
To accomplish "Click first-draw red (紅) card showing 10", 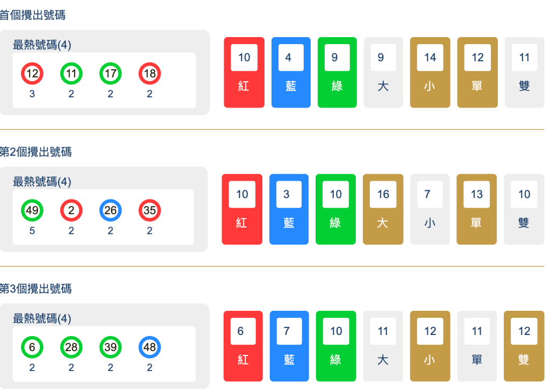I will coord(244,72).
